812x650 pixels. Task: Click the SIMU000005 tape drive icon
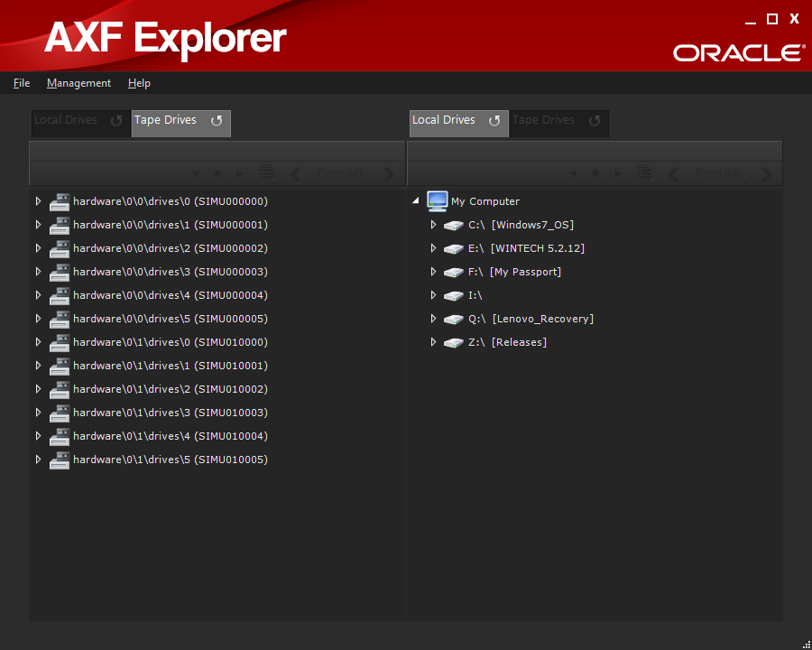(60, 320)
